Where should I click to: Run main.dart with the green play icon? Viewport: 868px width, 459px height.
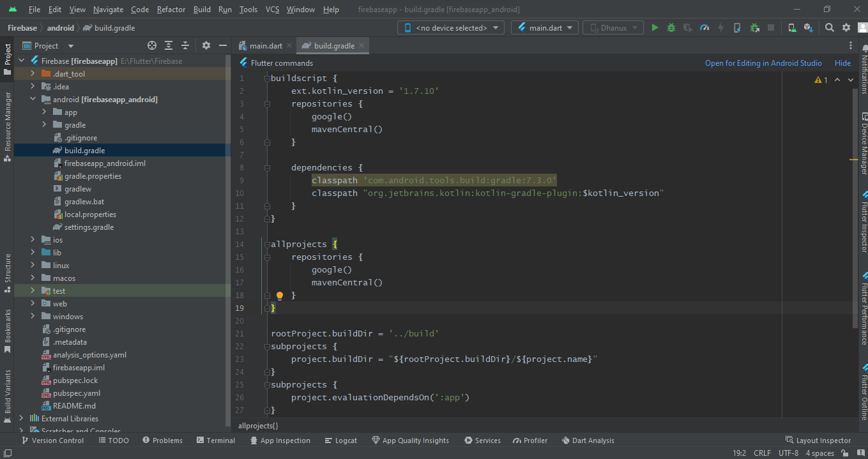[655, 28]
